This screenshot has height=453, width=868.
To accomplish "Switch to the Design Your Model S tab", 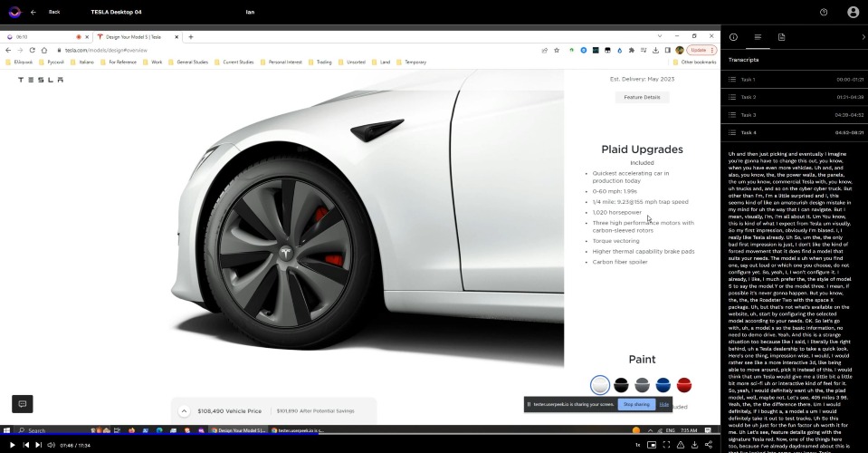I will click(x=138, y=37).
